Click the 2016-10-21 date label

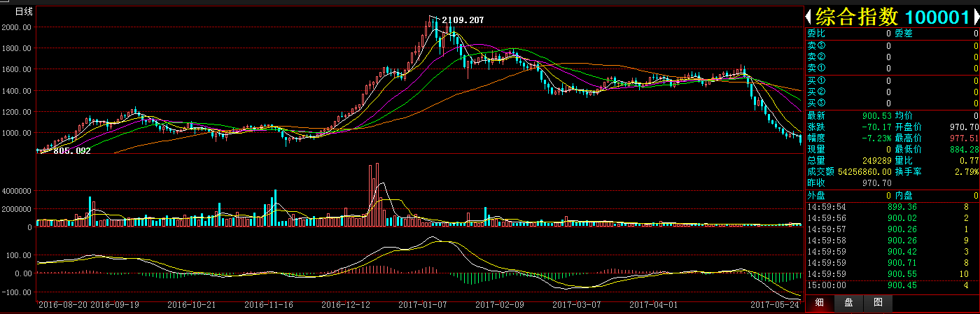tap(193, 305)
